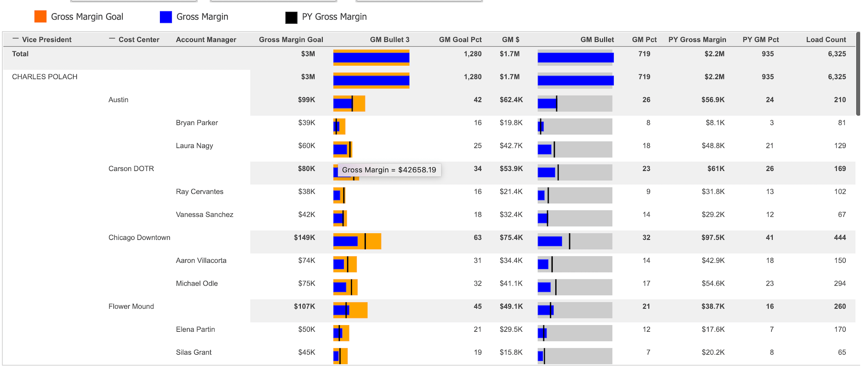Select the Chicago Downtown cost center

tap(139, 237)
